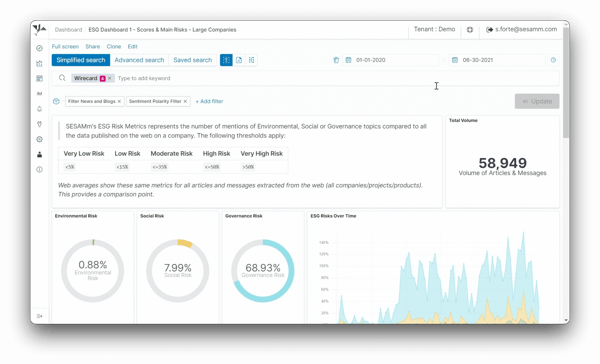Click the High Risk column header
The image size is (600, 364).
(216, 154)
